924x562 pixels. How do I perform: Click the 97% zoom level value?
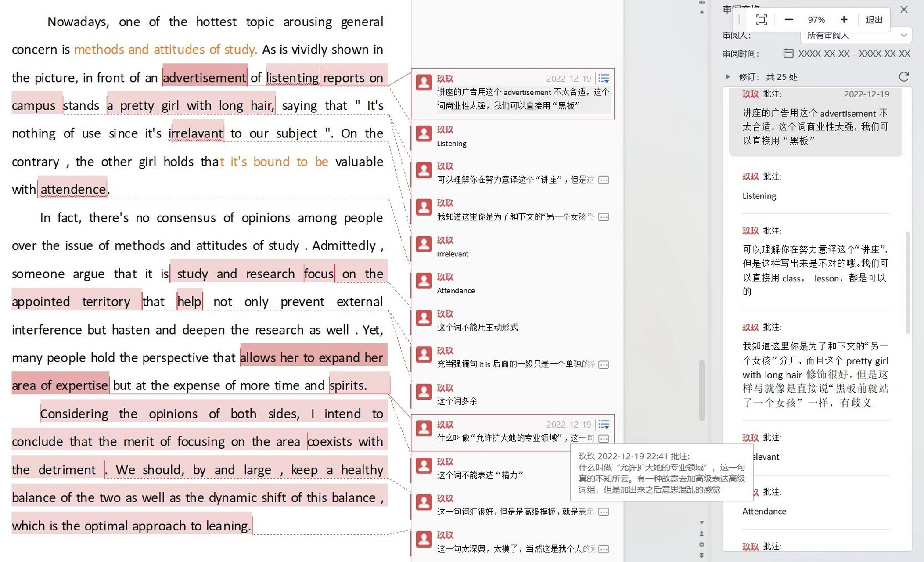pyautogui.click(x=816, y=20)
